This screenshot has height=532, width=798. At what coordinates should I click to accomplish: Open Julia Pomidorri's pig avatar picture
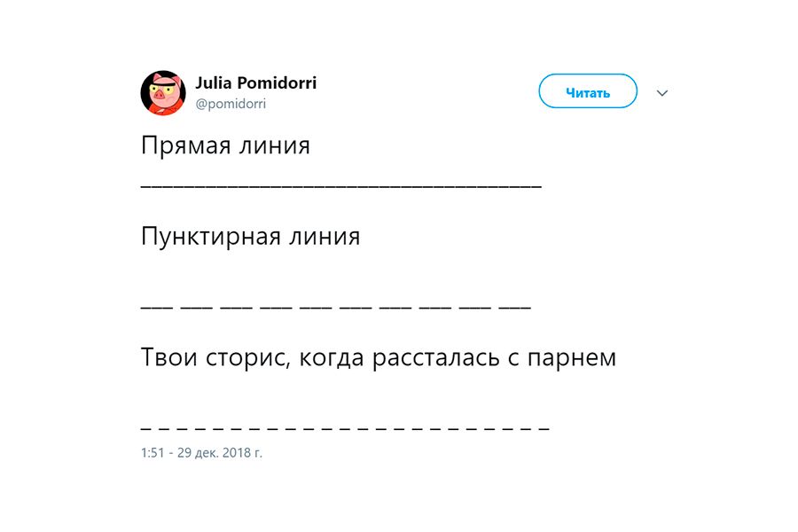(163, 93)
